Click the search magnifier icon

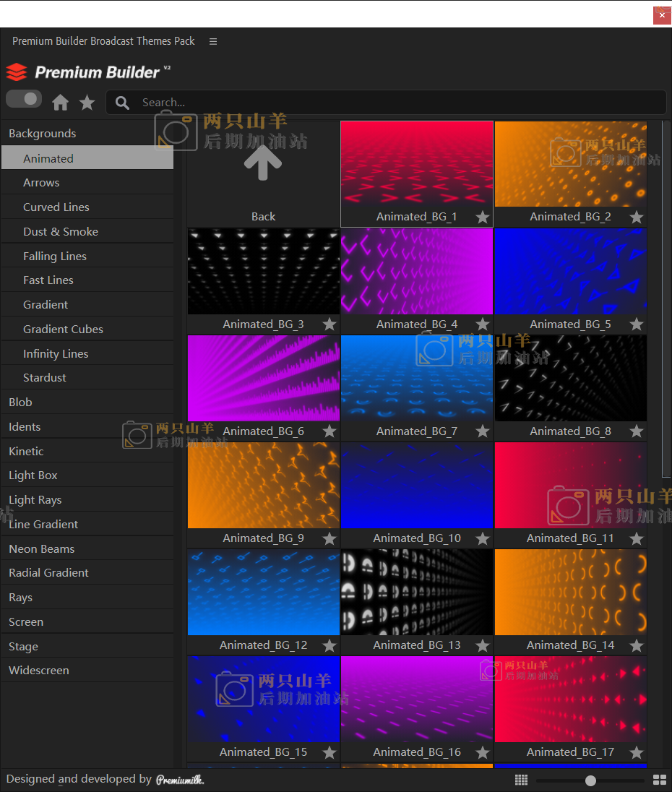click(x=123, y=103)
